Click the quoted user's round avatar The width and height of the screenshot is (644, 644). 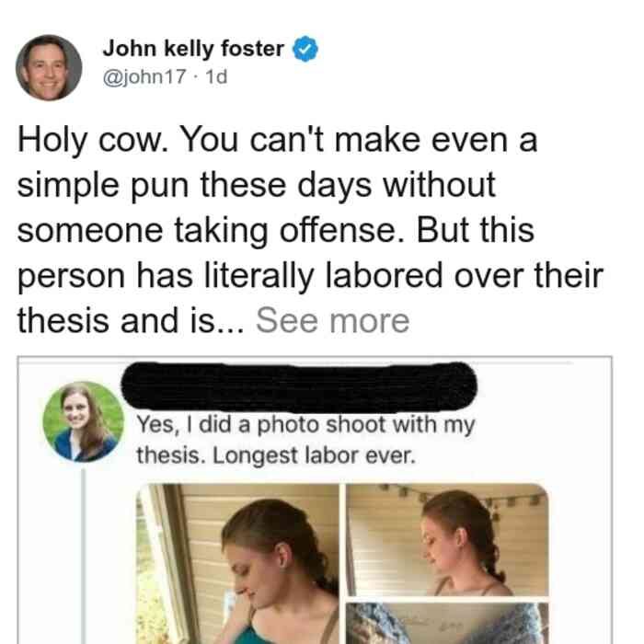click(x=84, y=421)
